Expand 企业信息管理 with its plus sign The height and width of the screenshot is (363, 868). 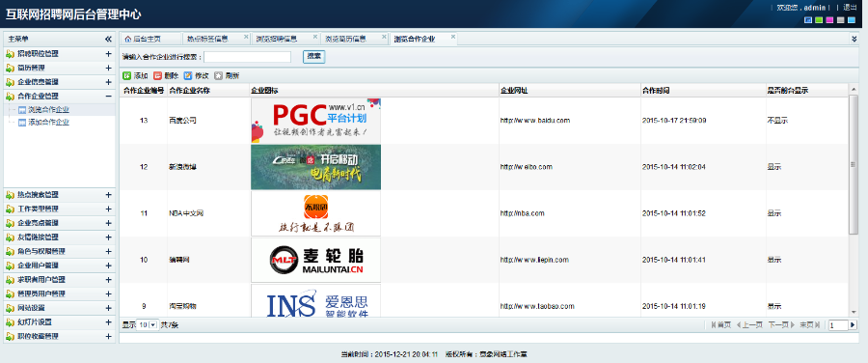[x=108, y=82]
